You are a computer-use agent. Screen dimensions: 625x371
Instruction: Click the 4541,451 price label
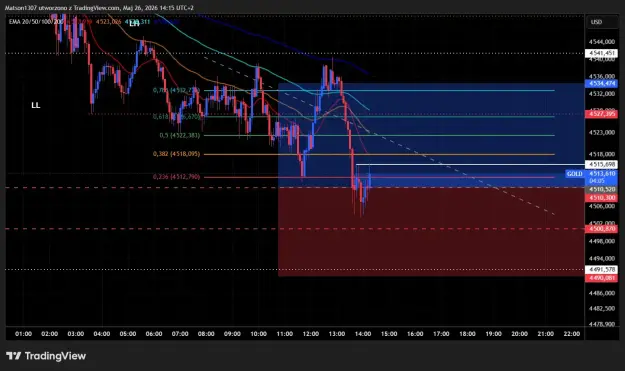tap(601, 53)
